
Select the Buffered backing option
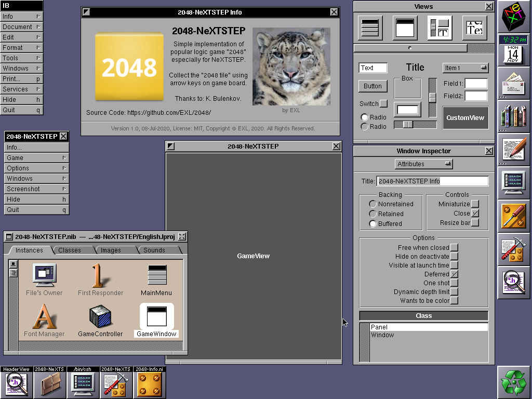(x=373, y=223)
